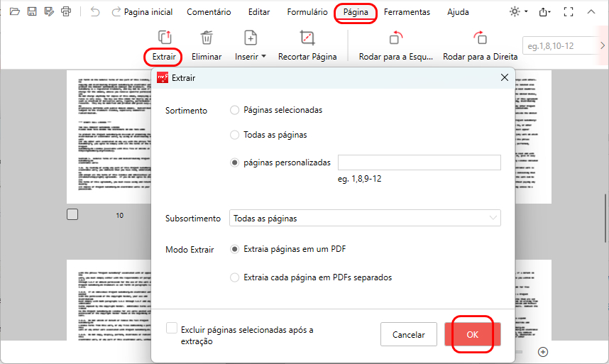Open the Pagina inicial tab
The image size is (609, 364).
[x=148, y=12]
